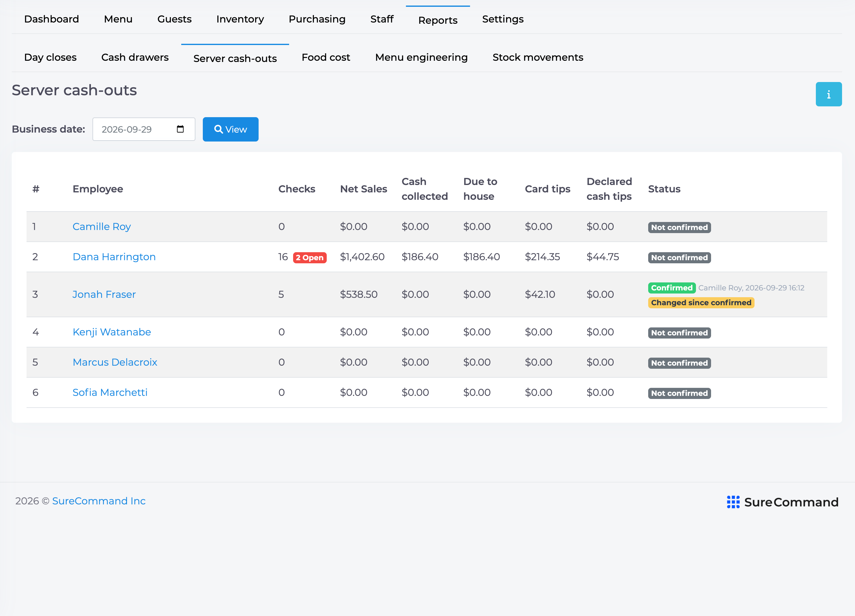This screenshot has width=855, height=616.
Task: Open the calendar picker in Business date
Action: pos(180,129)
